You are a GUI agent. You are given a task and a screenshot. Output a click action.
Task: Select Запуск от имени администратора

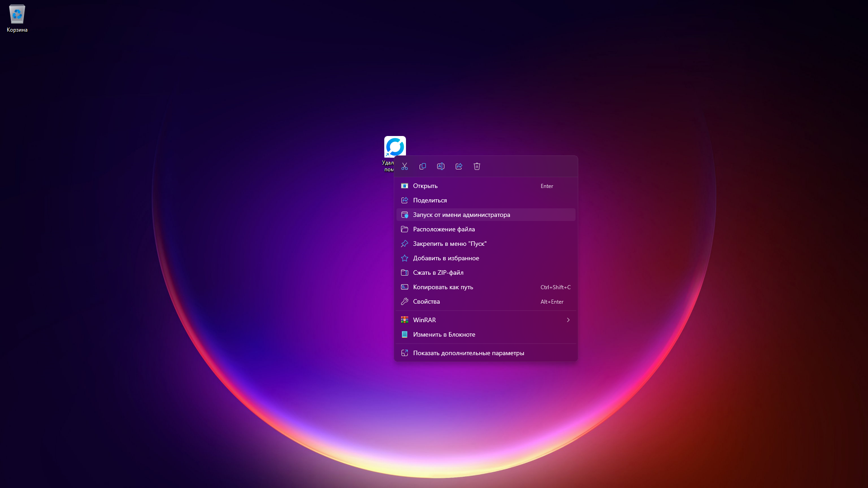click(x=462, y=215)
